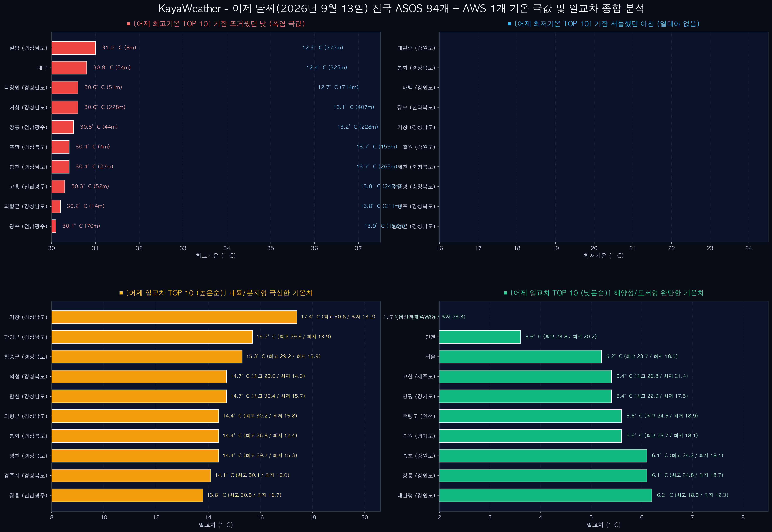This screenshot has height=532, width=772.
Task: Click the red bar for 북창원 (경상남도)
Action: click(x=65, y=87)
